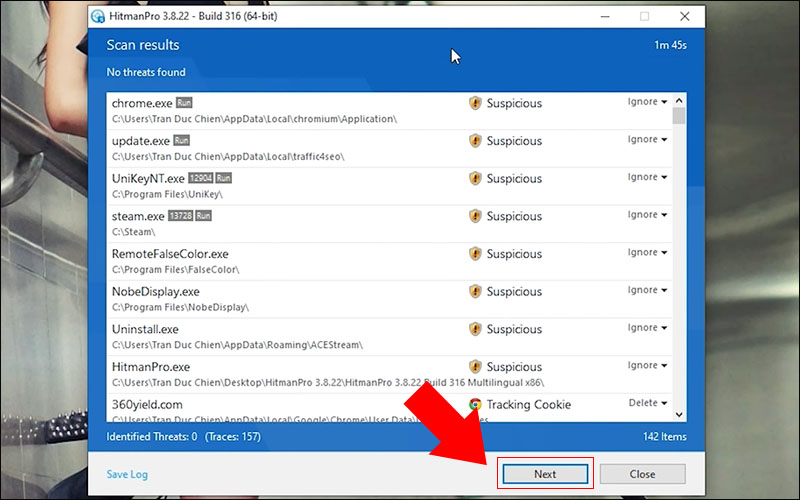Click the Close button at bottom
The width and height of the screenshot is (800, 500).
(x=642, y=474)
